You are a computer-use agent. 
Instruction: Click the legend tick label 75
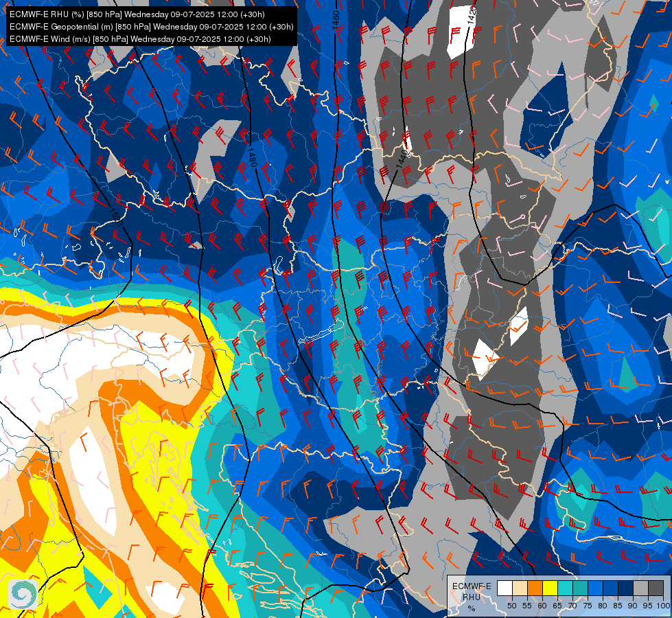point(588,606)
